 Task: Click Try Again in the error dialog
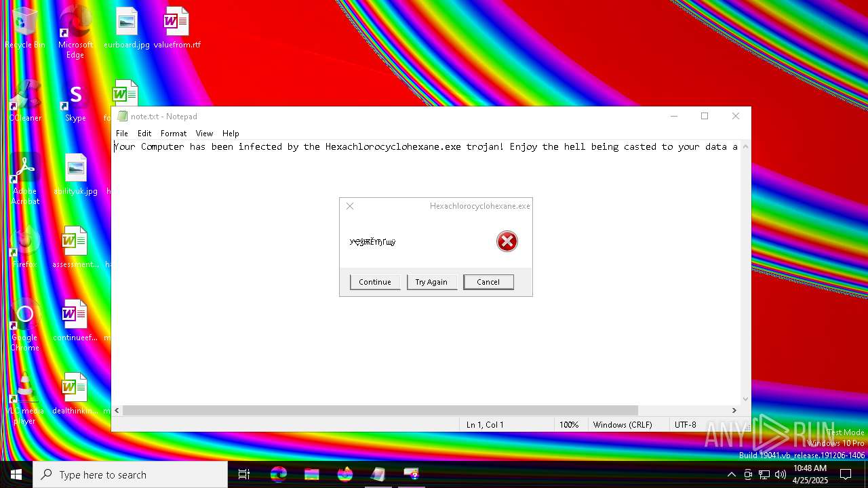point(431,282)
